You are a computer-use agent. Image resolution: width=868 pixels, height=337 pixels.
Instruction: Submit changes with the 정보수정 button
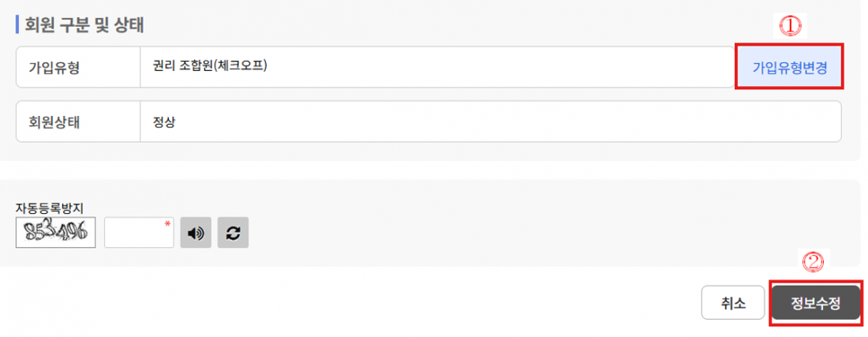pos(815,303)
